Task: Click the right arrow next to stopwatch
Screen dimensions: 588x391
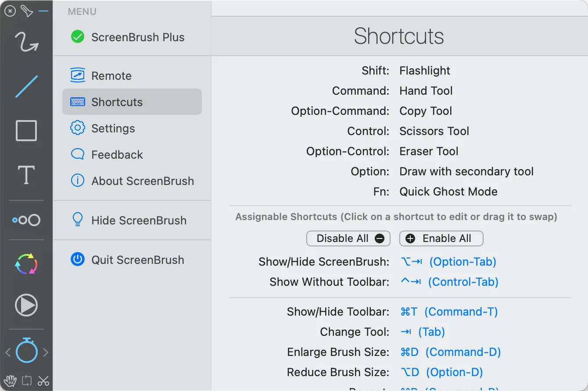Action: pyautogui.click(x=46, y=352)
